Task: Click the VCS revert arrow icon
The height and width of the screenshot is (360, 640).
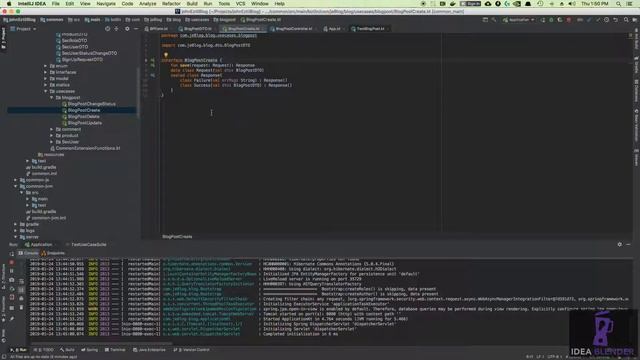Action: coord(616,20)
